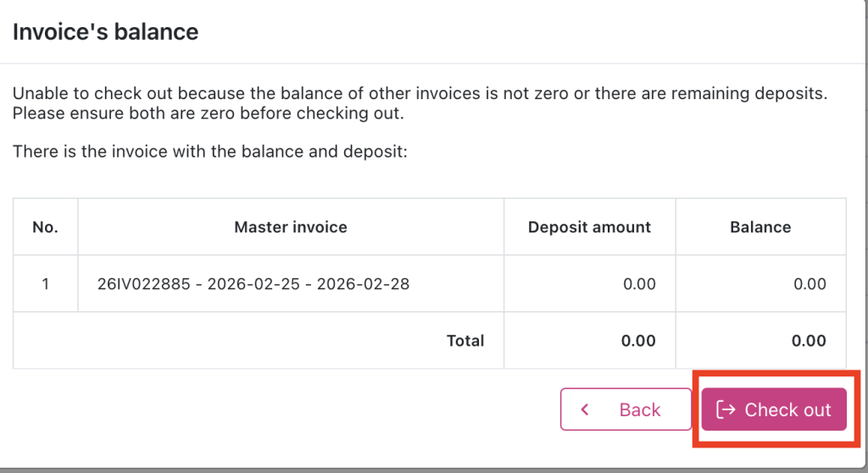This screenshot has width=868, height=473.
Task: Click the total deposit amount 0.00
Action: point(638,341)
